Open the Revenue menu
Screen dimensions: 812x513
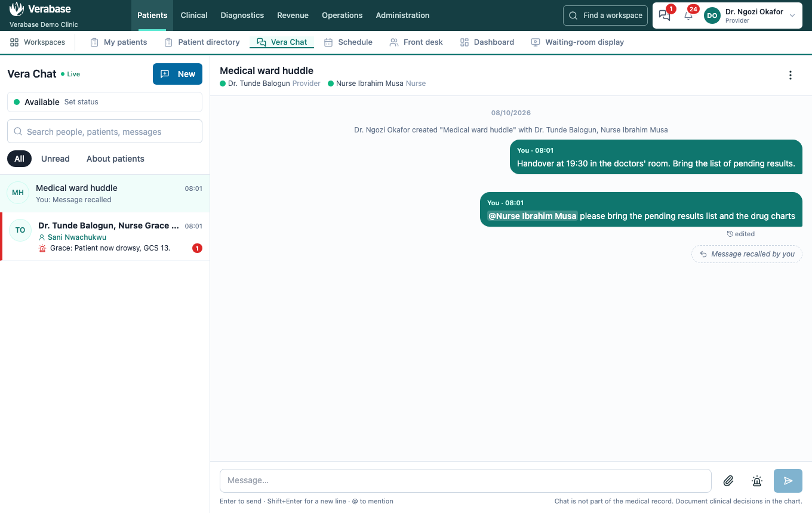point(293,16)
